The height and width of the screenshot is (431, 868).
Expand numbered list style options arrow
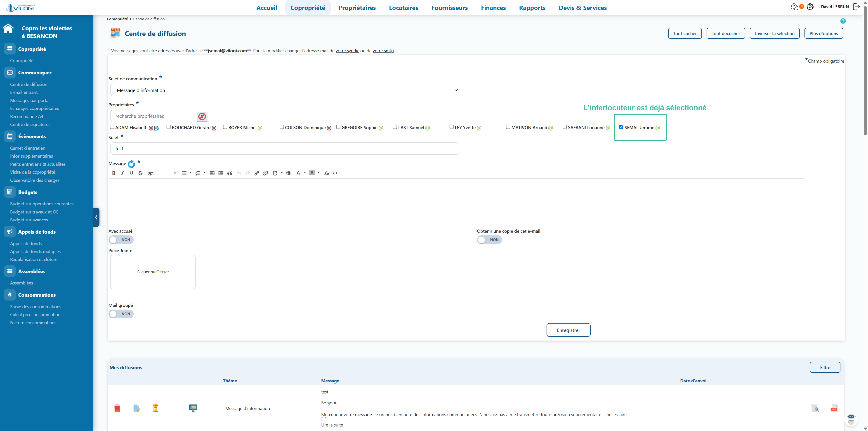click(x=204, y=173)
